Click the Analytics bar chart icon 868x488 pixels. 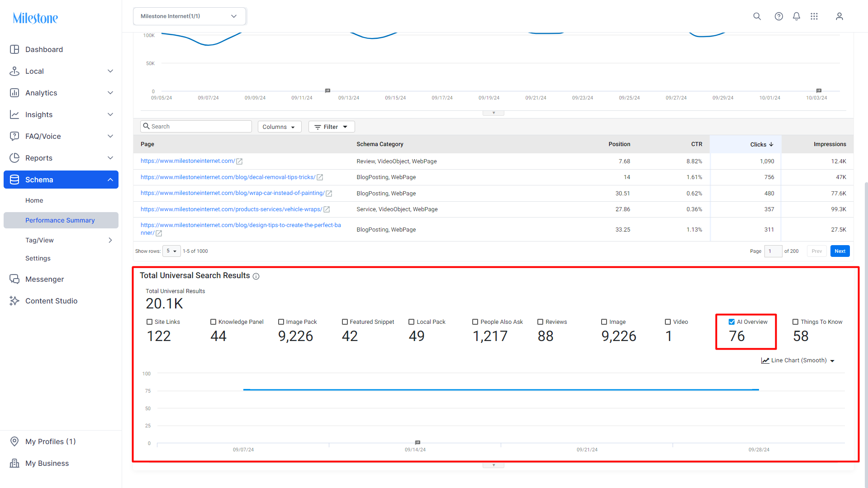[x=14, y=93]
